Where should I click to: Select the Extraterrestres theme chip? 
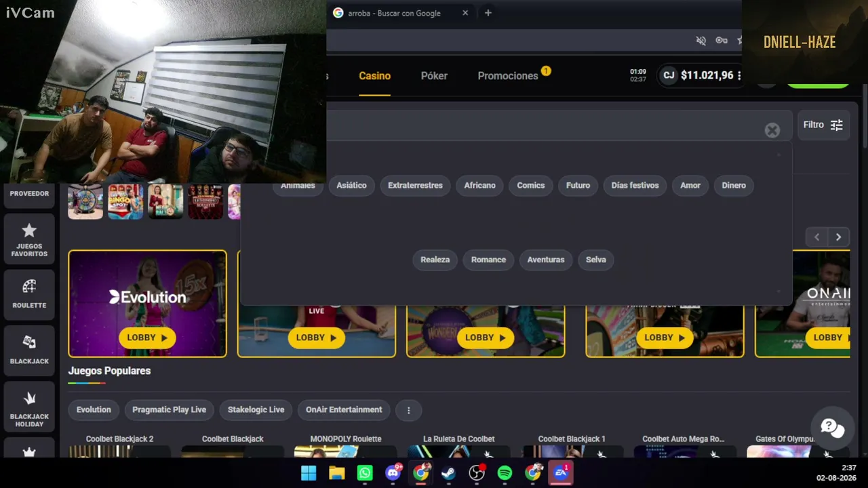click(415, 186)
